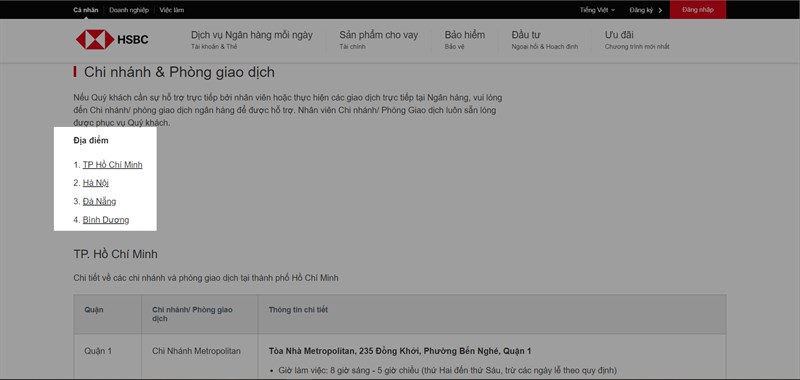Click the Giờ làm việc bullet line
The width and height of the screenshot is (800, 380).
[447, 370]
